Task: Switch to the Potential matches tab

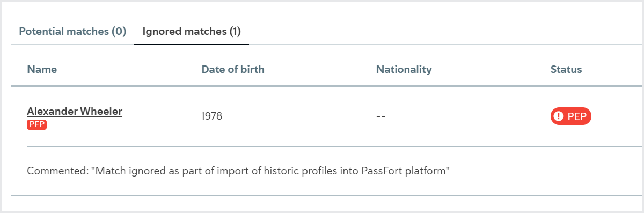Action: pos(72,32)
